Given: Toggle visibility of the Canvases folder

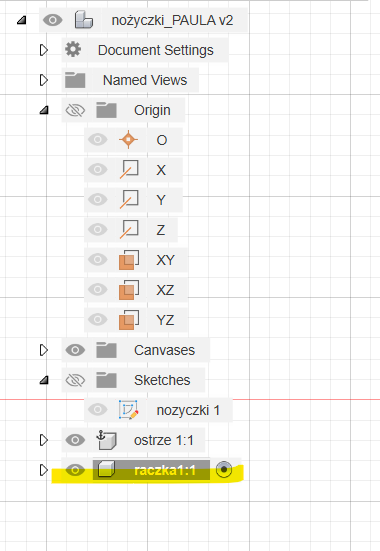Looking at the screenshot, I should pyautogui.click(x=75, y=350).
